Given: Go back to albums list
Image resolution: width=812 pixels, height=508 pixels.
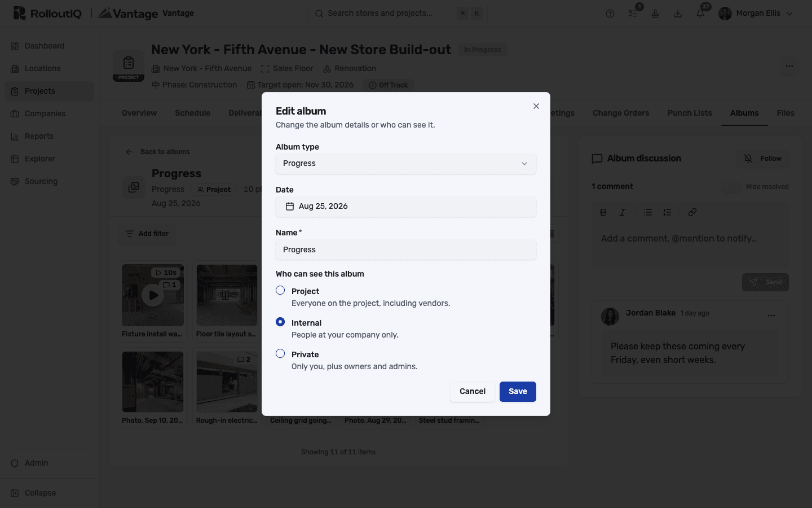Looking at the screenshot, I should (x=158, y=152).
